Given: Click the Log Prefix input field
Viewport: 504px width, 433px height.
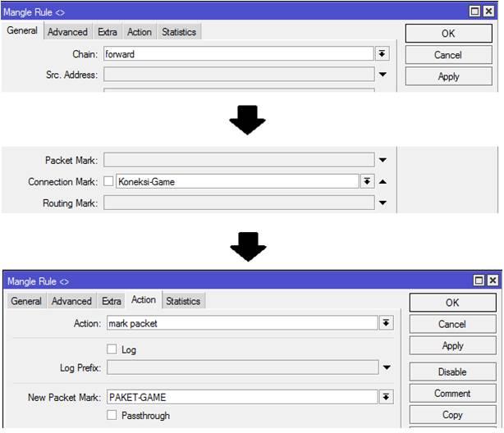Looking at the screenshot, I should coord(243,367).
